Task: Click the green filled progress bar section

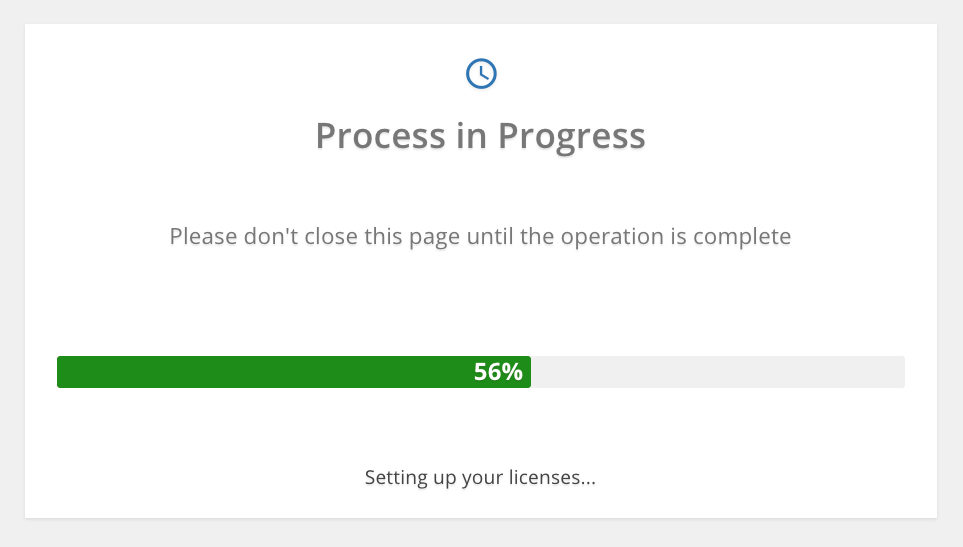Action: pos(294,372)
